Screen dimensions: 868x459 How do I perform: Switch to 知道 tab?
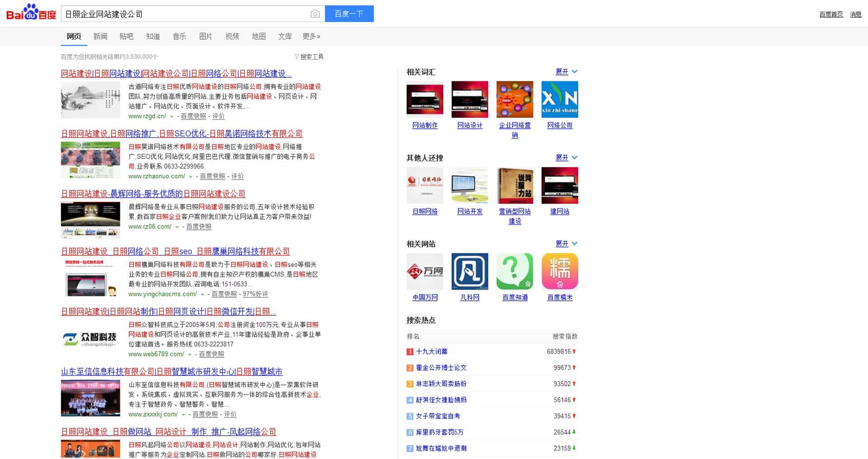click(x=153, y=36)
